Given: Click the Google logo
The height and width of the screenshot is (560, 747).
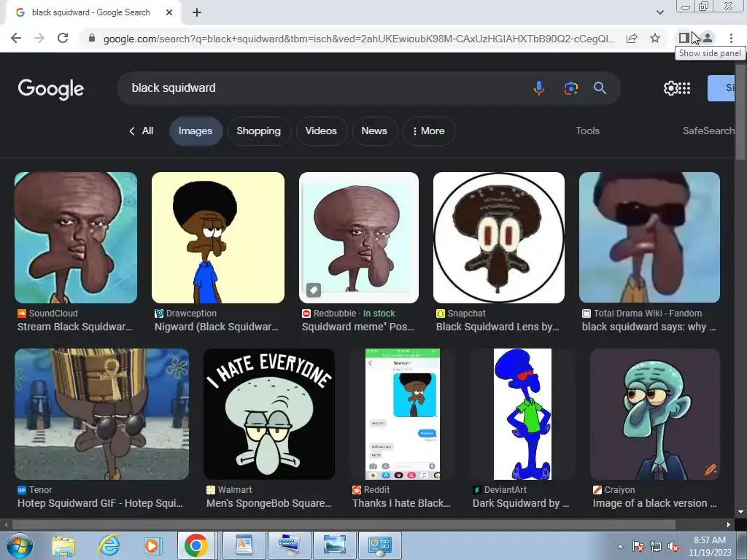Looking at the screenshot, I should tap(50, 89).
